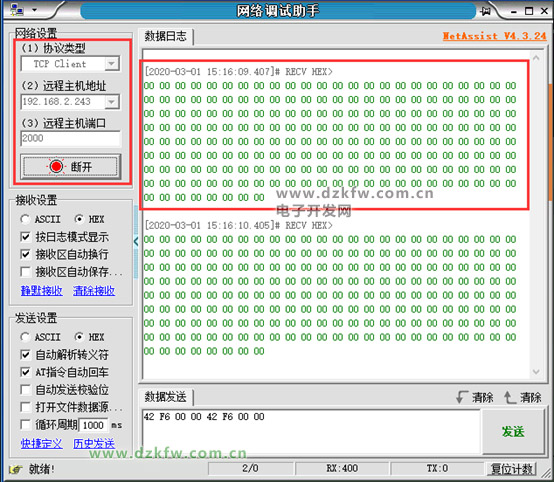Click the status bar ready icon
This screenshot has height=482, width=554.
pyautogui.click(x=16, y=469)
